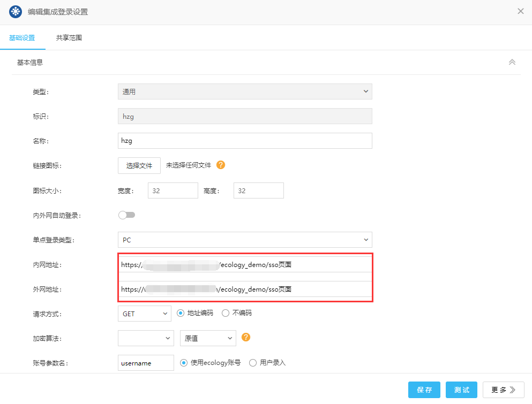Open the 更多 menu button
This screenshot has height=404, width=532.
tap(503, 390)
